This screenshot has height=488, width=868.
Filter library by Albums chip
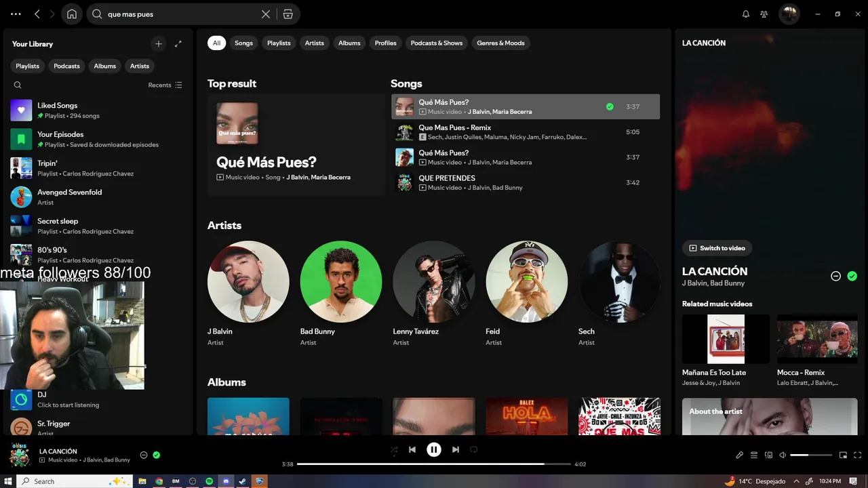[x=105, y=66]
